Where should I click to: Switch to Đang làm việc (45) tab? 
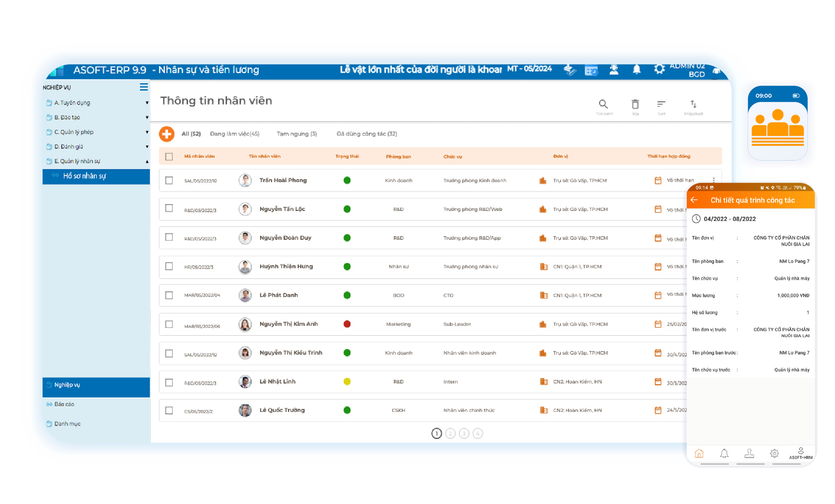click(x=234, y=134)
